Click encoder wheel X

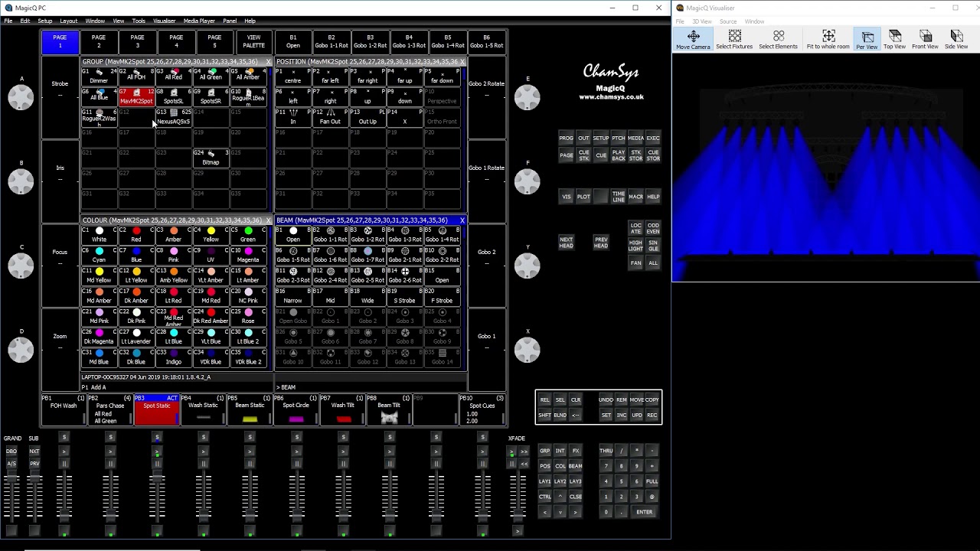click(527, 349)
